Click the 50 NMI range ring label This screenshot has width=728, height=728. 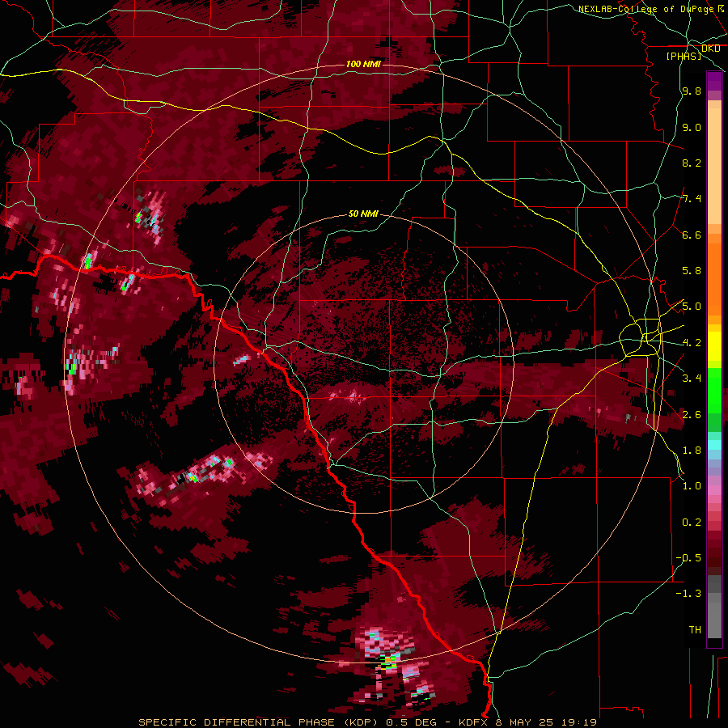363,214
